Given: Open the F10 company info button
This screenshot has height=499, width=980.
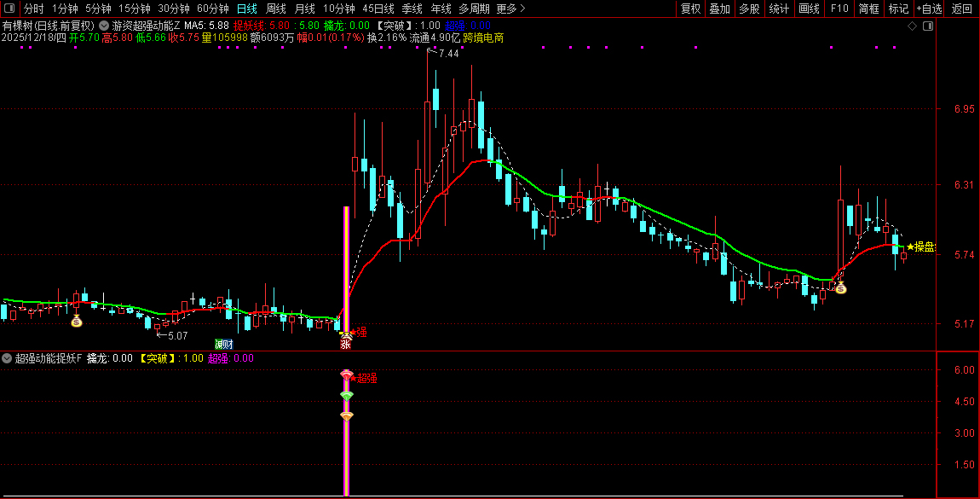Looking at the screenshot, I should coord(839,9).
